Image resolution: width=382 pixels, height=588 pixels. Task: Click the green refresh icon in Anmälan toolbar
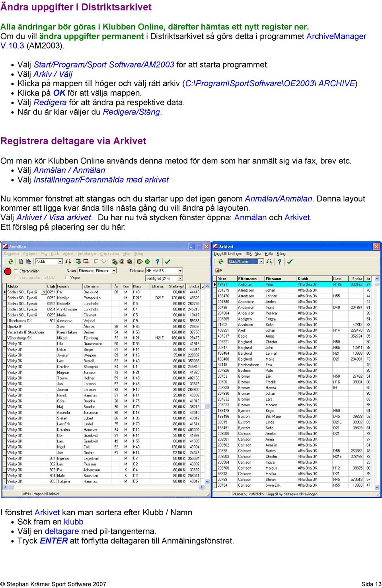(x=11, y=262)
